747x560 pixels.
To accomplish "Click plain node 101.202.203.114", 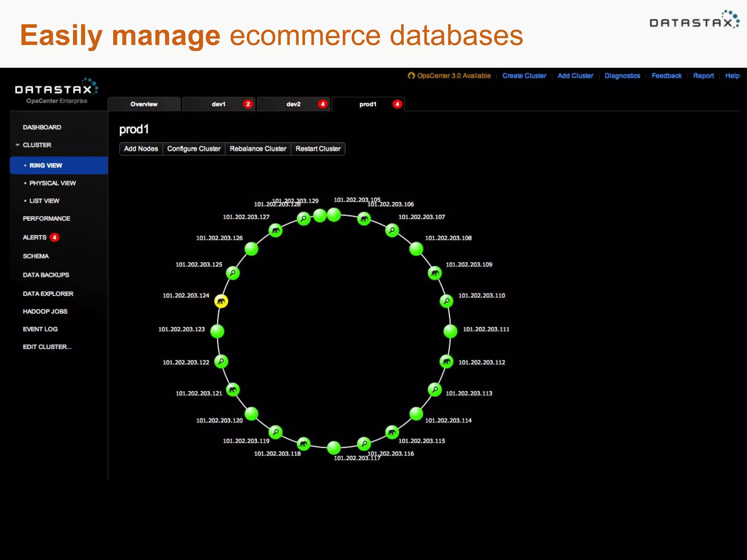I will [x=416, y=414].
